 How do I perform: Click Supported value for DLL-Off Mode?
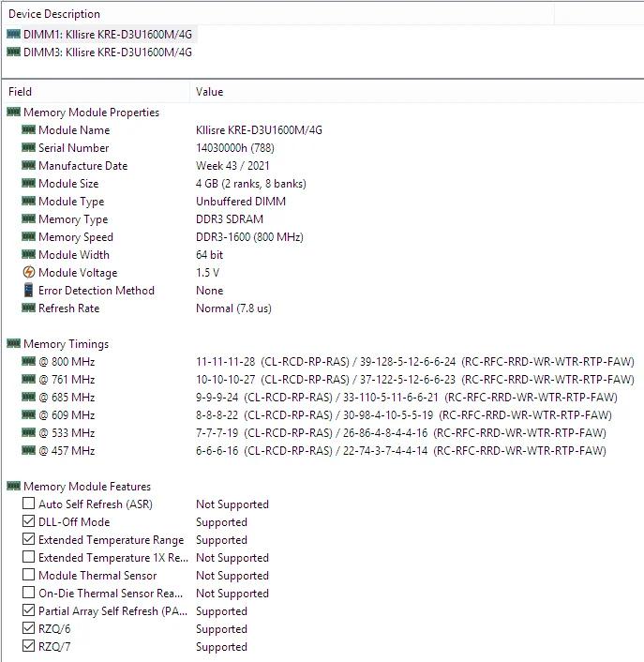tap(221, 522)
